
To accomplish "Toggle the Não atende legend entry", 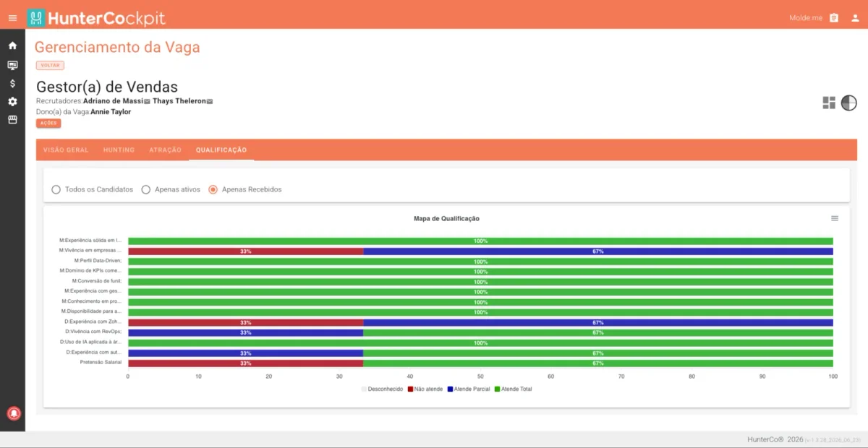I will (425, 389).
